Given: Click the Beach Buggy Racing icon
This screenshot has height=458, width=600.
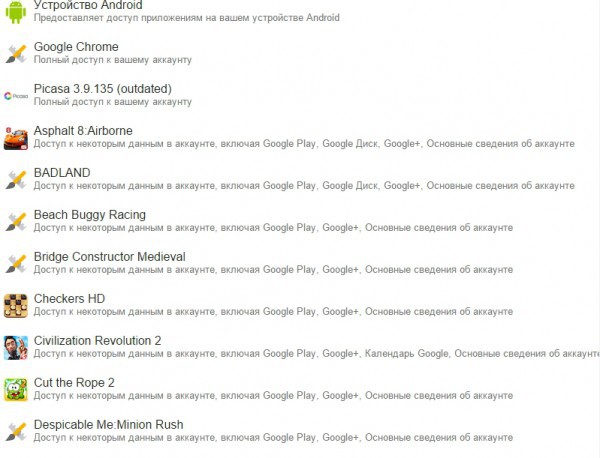Looking at the screenshot, I should pos(15,221).
